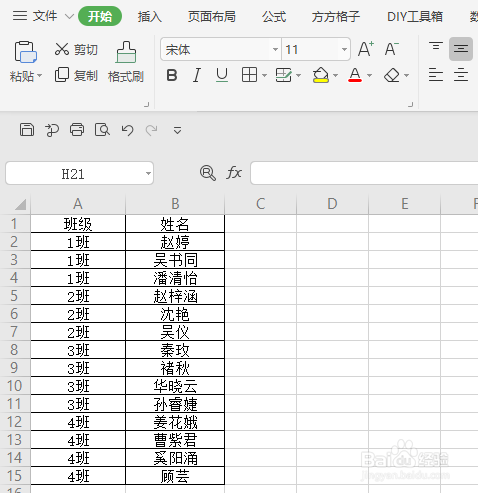478x493 pixels.
Task: Switch to the 开始 tab
Action: [100, 16]
